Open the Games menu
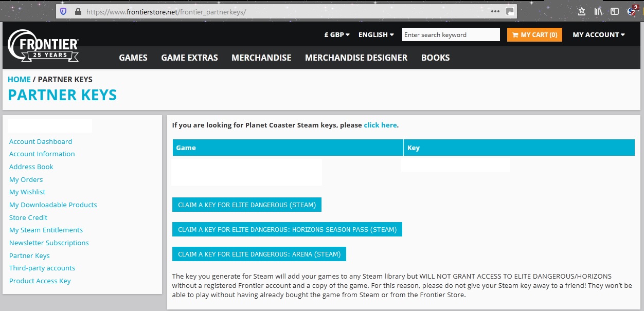 tap(133, 58)
